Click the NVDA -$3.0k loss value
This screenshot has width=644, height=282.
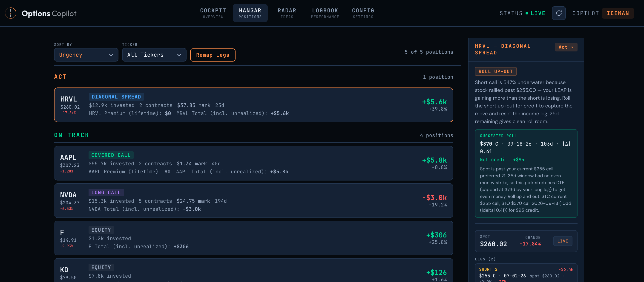tap(434, 198)
